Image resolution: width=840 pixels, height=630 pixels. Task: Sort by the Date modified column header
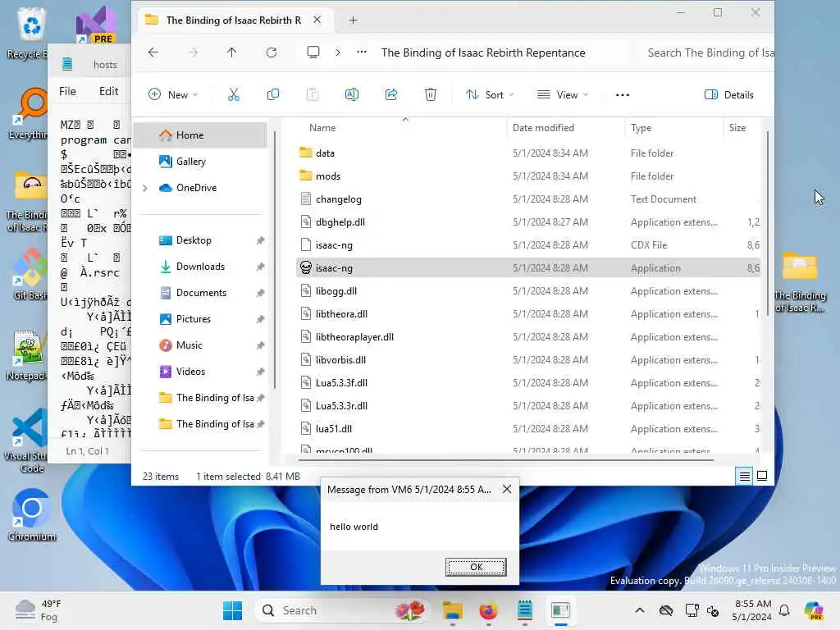tap(543, 128)
